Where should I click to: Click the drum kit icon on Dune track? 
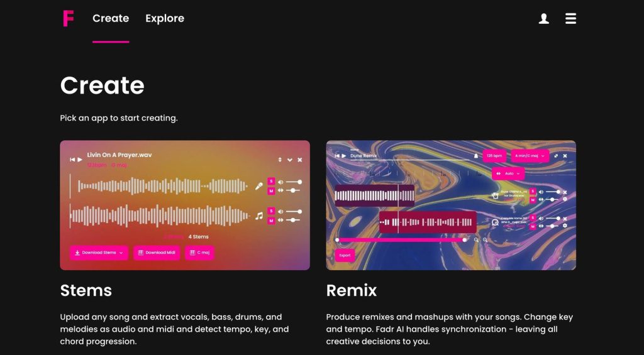[496, 196]
